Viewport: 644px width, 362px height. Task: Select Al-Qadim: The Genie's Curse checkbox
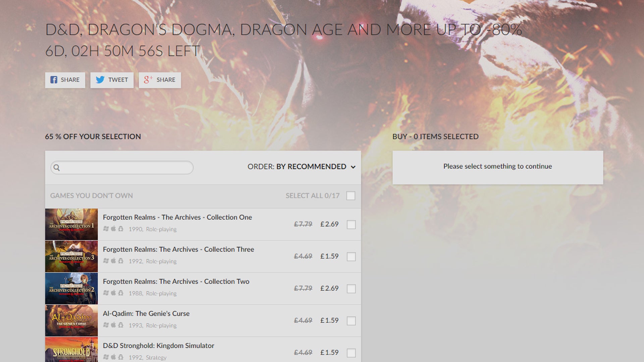[x=351, y=321]
